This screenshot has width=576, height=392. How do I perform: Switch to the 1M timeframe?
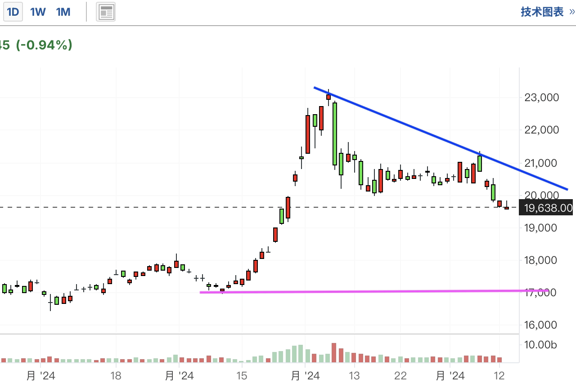(63, 12)
